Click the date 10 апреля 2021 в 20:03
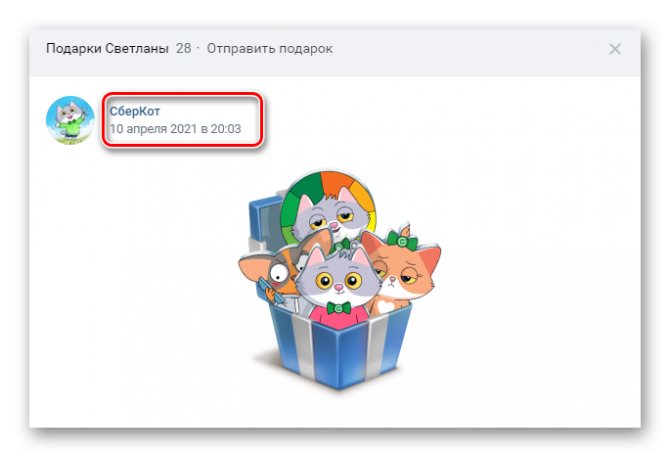Screen dimensions: 670x457 coord(175,129)
